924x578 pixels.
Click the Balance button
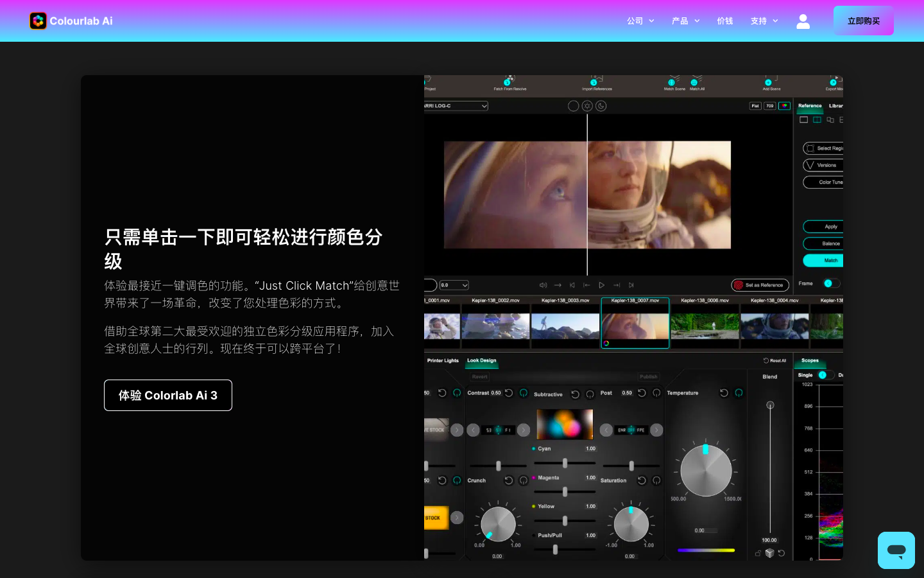coord(823,243)
